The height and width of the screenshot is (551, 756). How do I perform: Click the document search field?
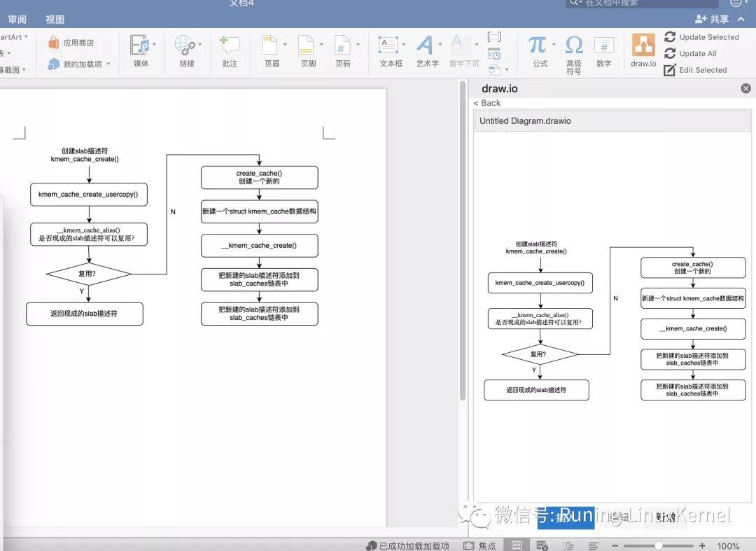[x=641, y=3]
